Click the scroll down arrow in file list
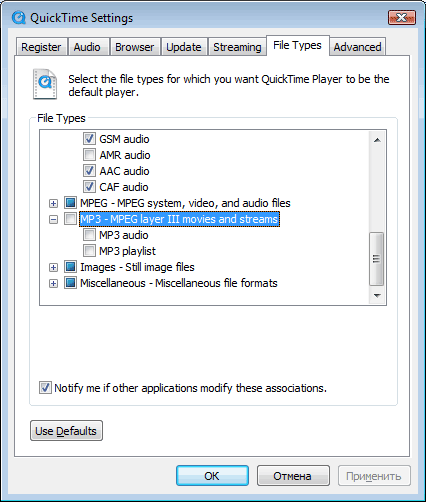Viewport: 426px width, 502px height. tap(377, 295)
